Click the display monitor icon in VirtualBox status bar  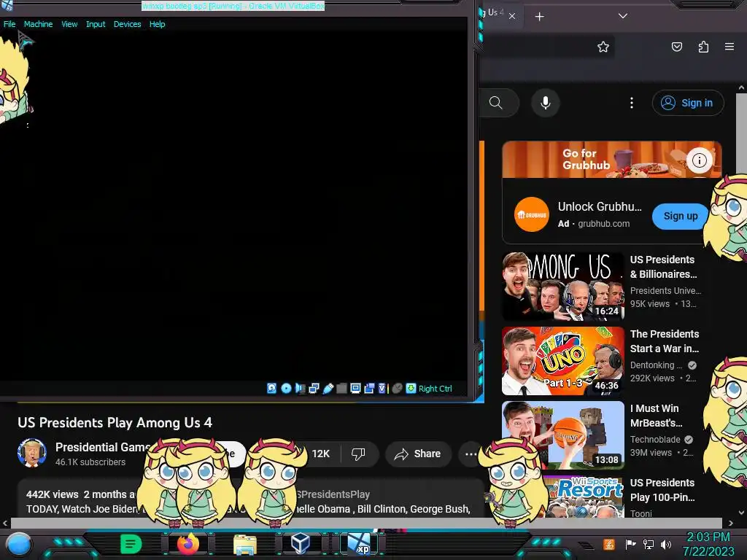tap(355, 389)
